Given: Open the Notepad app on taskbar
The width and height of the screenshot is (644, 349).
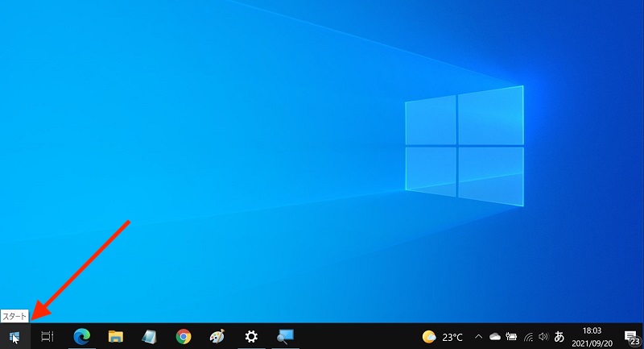Looking at the screenshot, I should point(149,336).
